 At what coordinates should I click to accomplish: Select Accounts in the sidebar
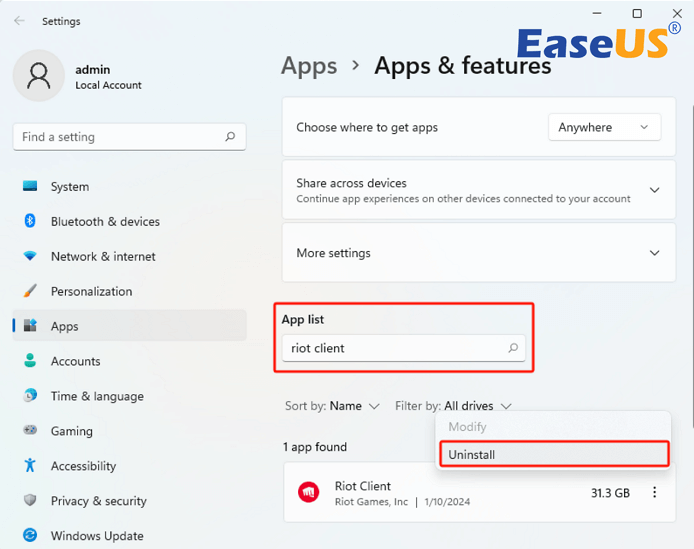click(x=75, y=362)
